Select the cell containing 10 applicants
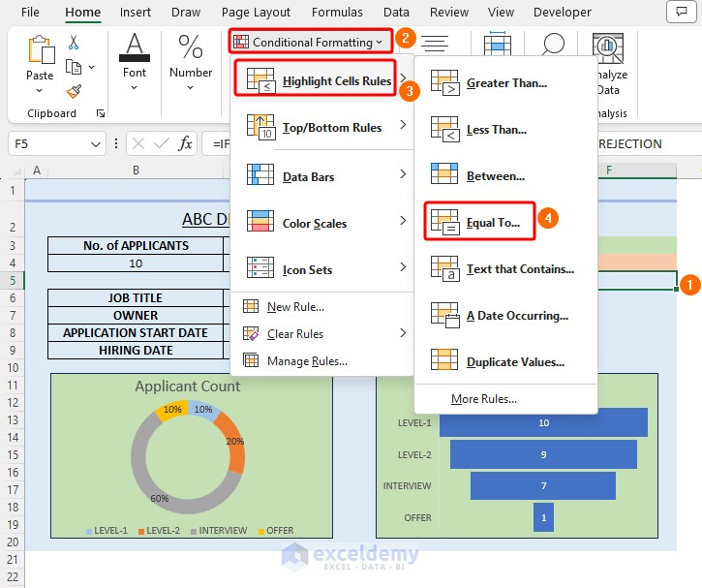702x588 pixels. coord(136,263)
